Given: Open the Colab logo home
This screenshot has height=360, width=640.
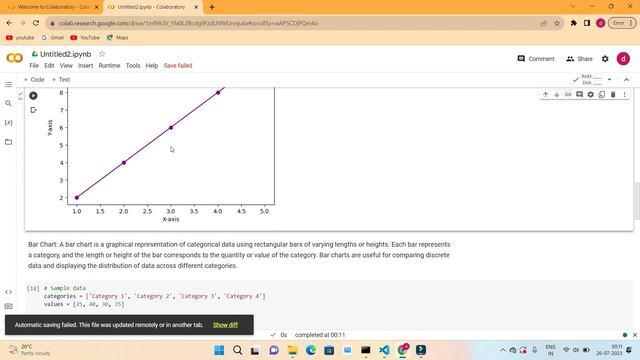Looking at the screenshot, I should click(x=15, y=58).
